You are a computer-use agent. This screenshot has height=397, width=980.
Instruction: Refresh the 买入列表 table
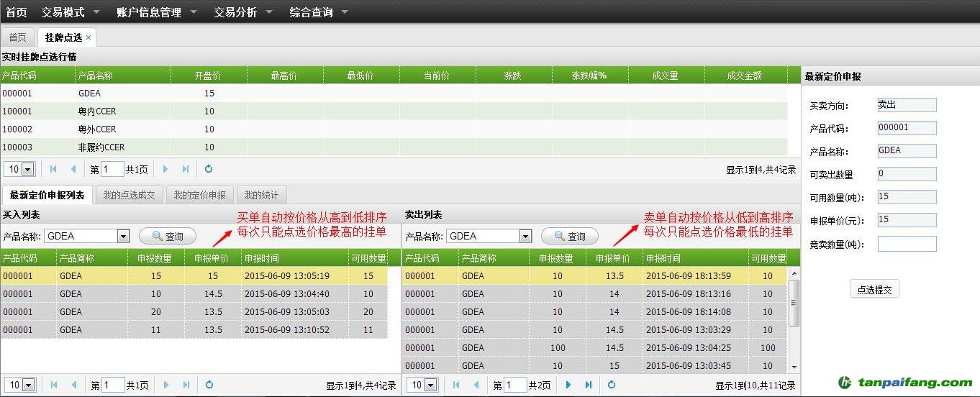(x=209, y=385)
